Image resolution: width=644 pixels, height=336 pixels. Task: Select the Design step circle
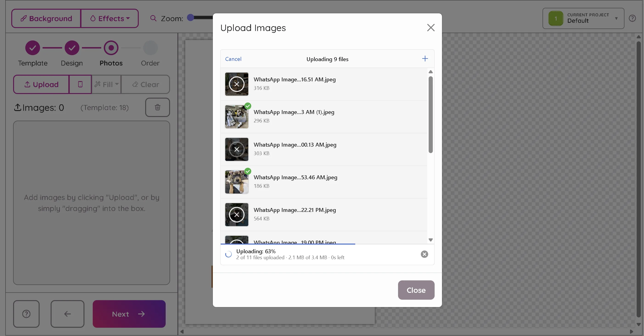[72, 48]
